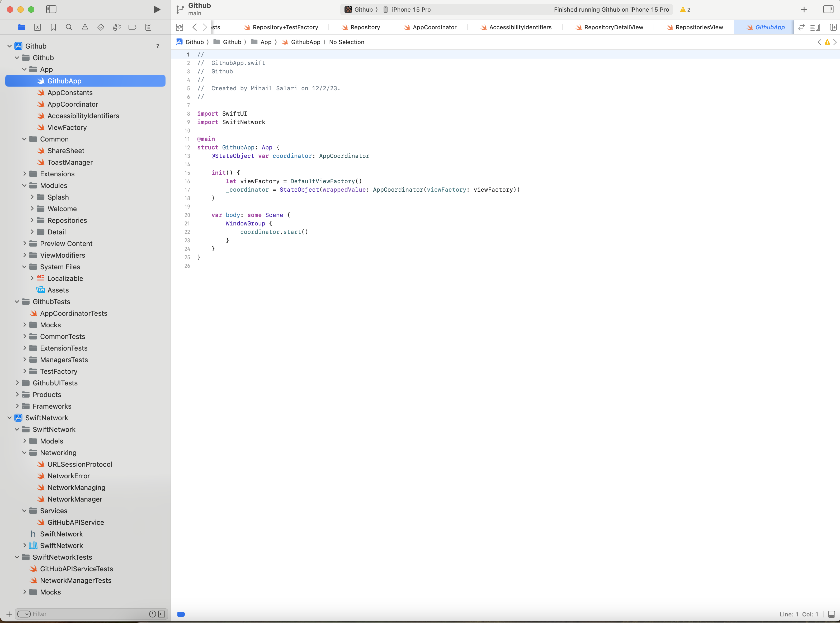Open the Report navigator icon
Image resolution: width=840 pixels, height=623 pixels.
[x=148, y=27]
